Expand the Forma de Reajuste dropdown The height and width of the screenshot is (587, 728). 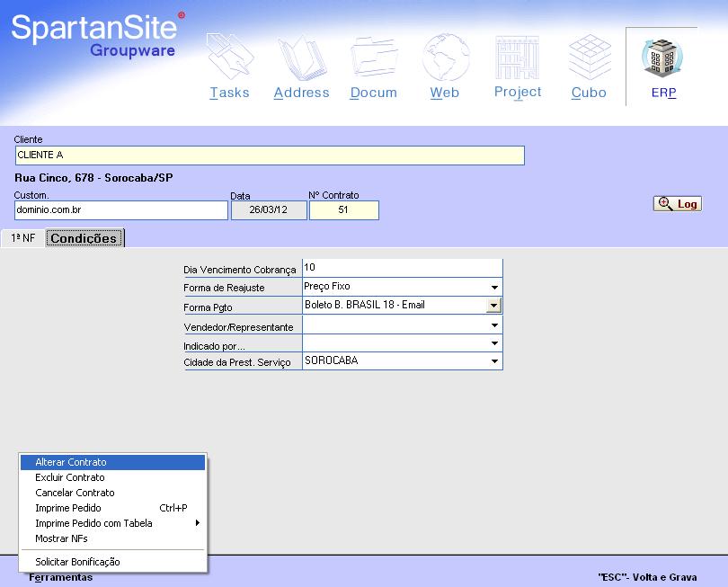coord(494,287)
